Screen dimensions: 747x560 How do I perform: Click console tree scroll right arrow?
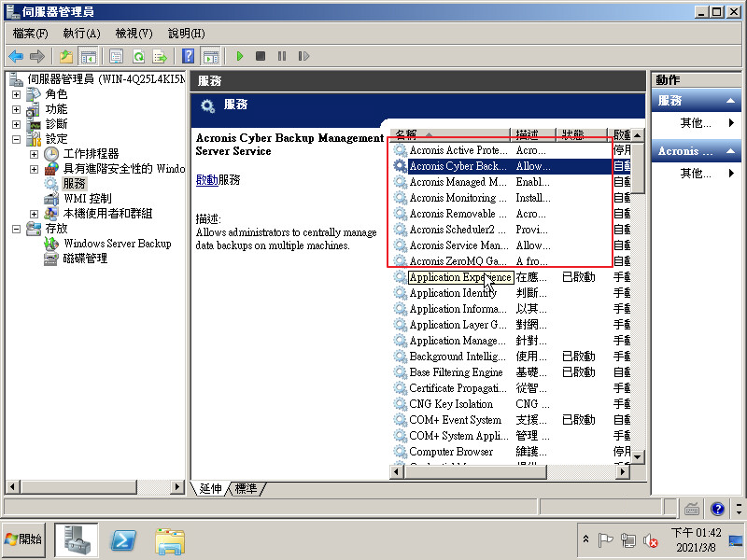[x=177, y=486]
